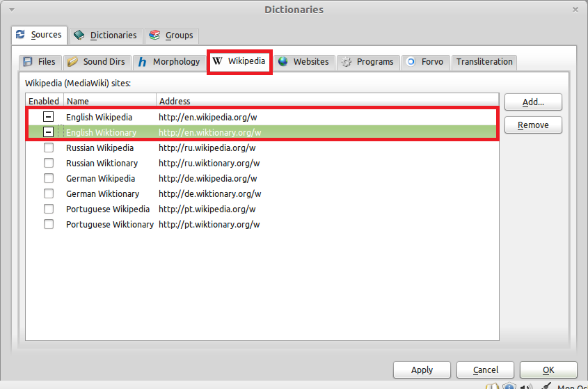The height and width of the screenshot is (389, 588).
Task: Switch to the Transliteration tab
Action: point(484,62)
